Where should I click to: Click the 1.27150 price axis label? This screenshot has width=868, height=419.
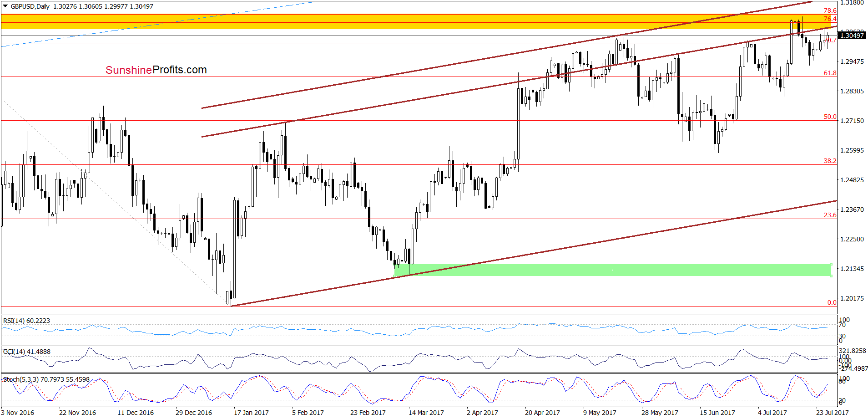click(x=852, y=121)
